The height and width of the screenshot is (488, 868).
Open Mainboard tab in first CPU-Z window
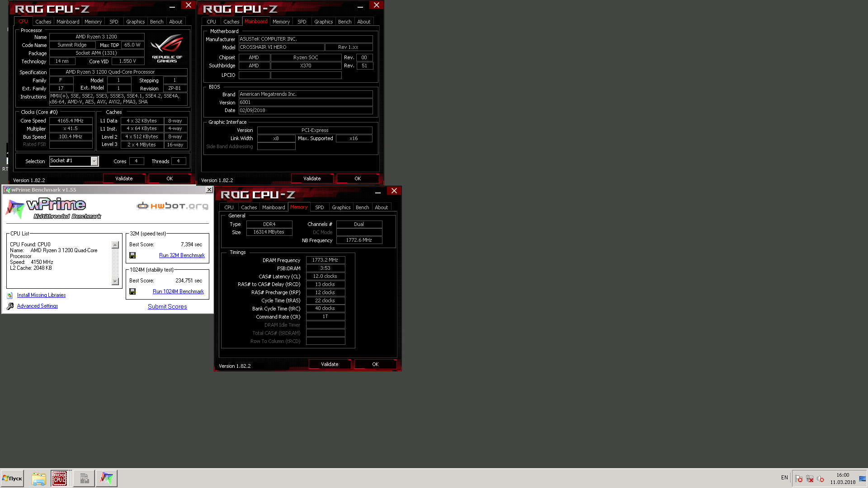[x=68, y=22]
